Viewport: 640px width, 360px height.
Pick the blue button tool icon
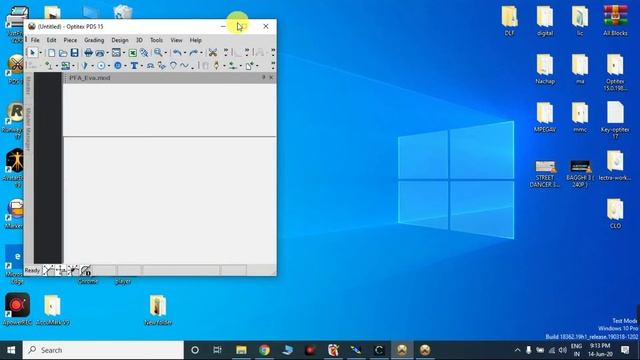(118, 65)
